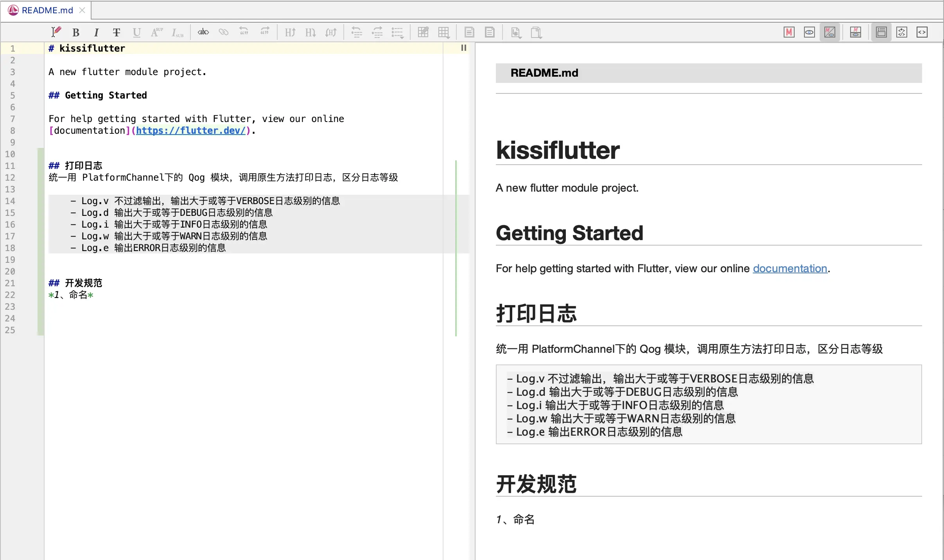944x560 pixels.
Task: Toggle bold formatting
Action: (x=76, y=32)
